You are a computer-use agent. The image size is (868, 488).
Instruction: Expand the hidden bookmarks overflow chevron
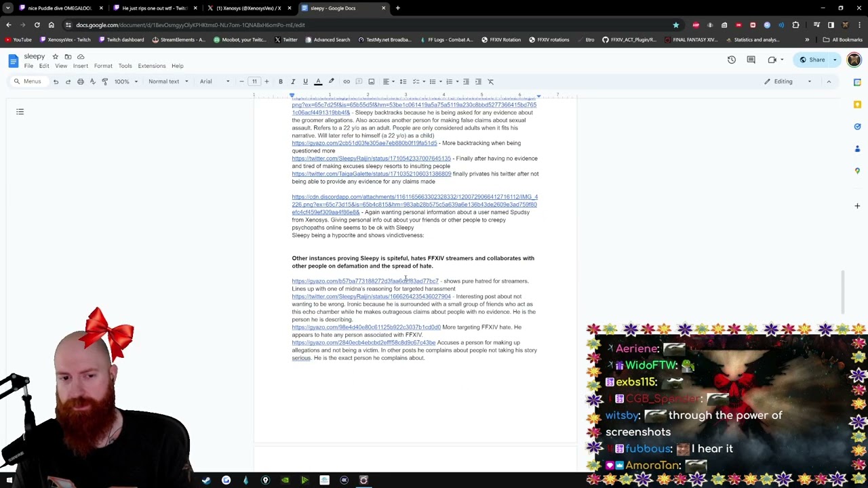807,39
